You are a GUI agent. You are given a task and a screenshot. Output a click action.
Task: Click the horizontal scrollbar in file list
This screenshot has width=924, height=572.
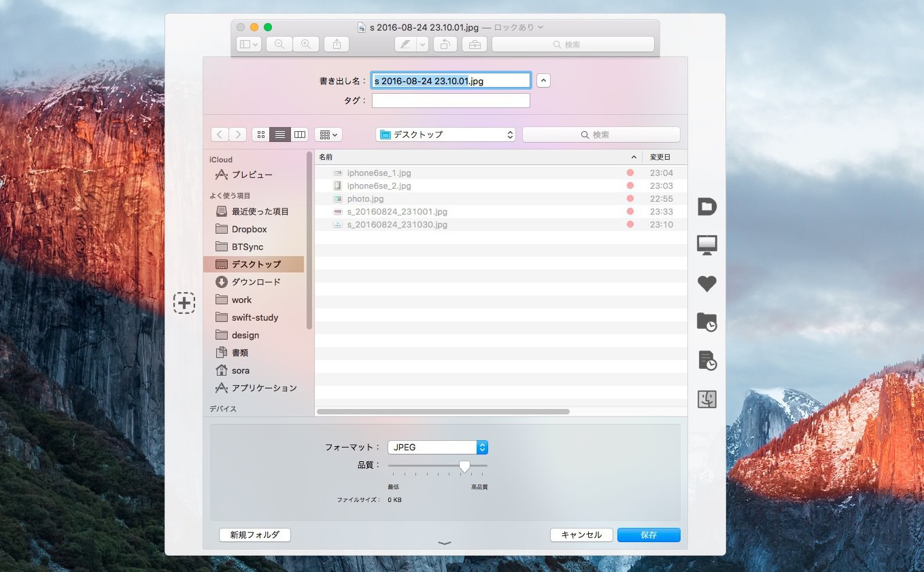click(x=443, y=412)
